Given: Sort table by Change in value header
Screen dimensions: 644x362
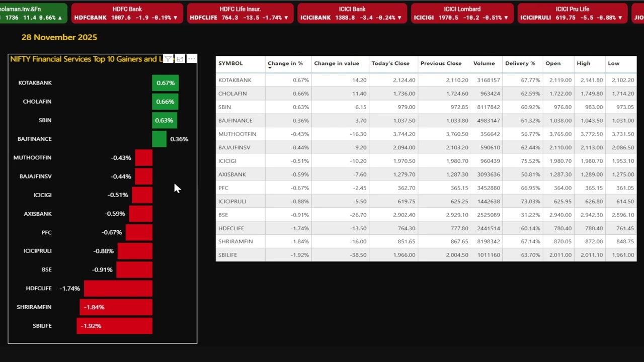Looking at the screenshot, I should click(x=337, y=63).
